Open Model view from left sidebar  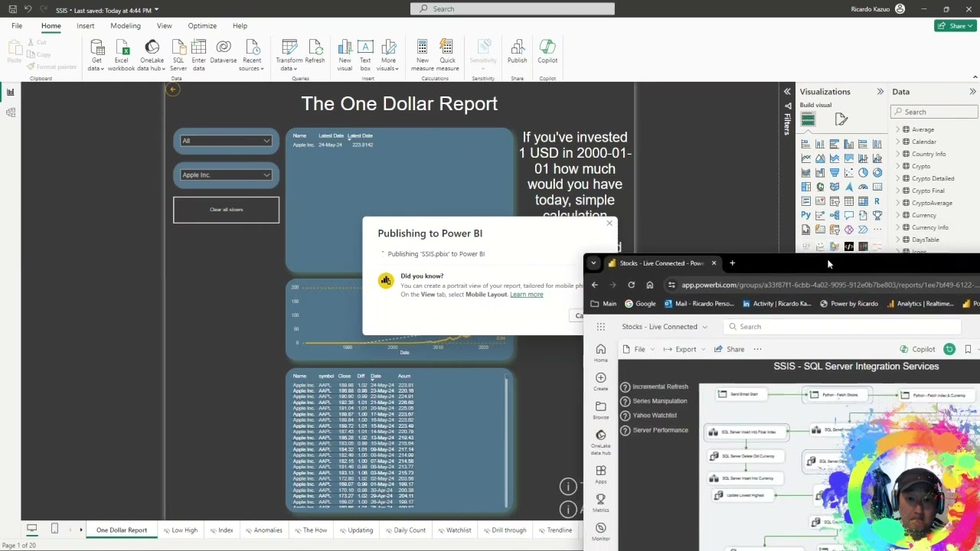coord(11,112)
